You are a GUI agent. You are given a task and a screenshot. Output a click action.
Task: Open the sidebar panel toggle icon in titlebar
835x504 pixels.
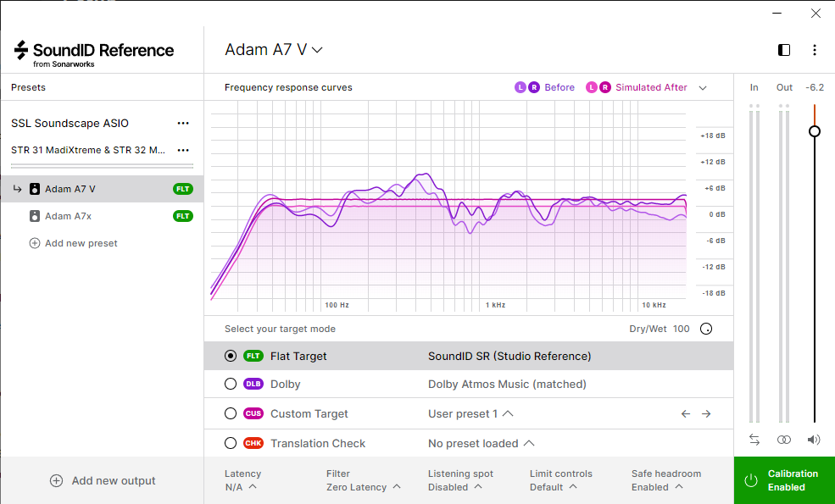point(783,50)
